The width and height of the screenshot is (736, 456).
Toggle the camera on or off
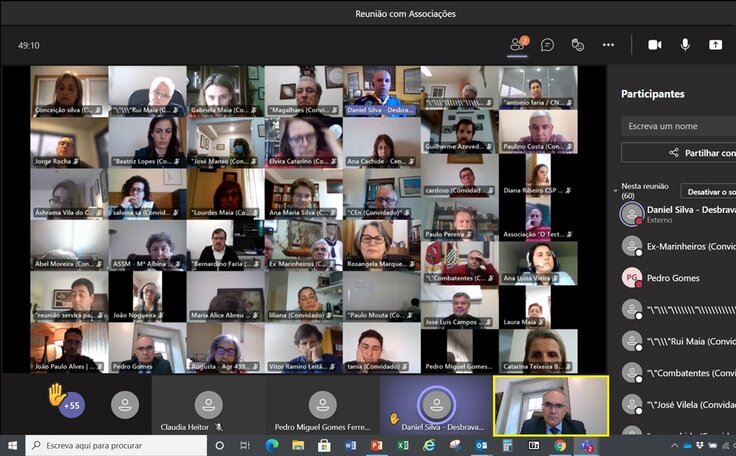point(655,45)
